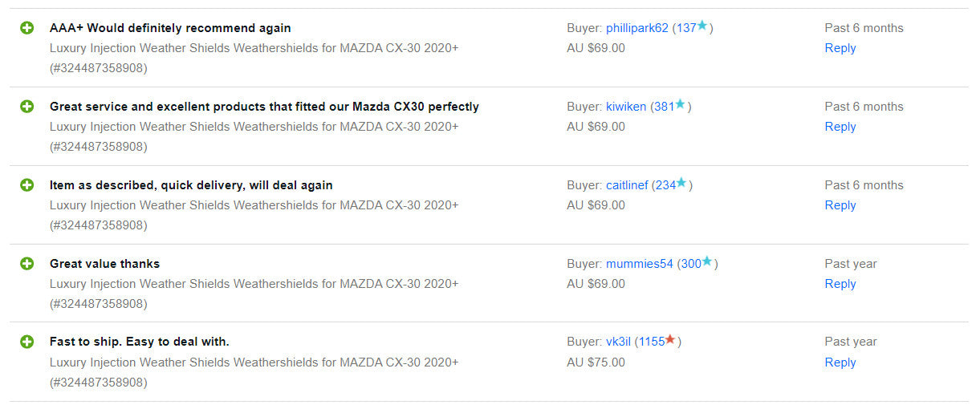Screen dimensions: 980x413
Task: Click the red star beside vk3il's score
Action: [670, 340]
